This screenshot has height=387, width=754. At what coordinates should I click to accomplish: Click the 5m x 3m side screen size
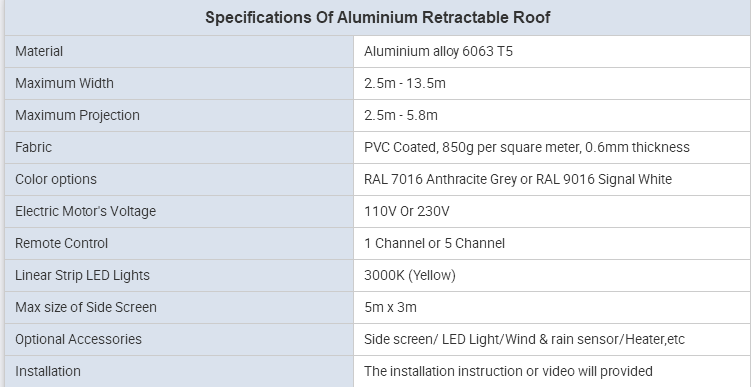click(390, 308)
